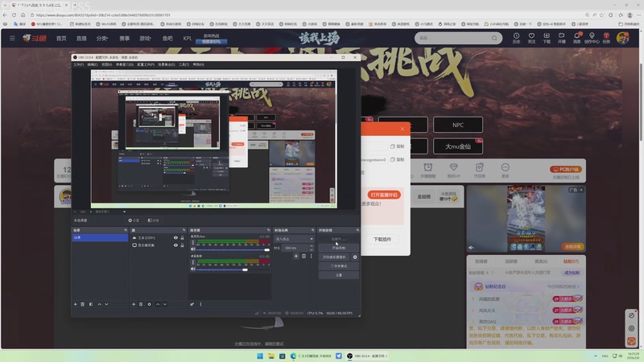Open the 节目单 schedule icon
Viewport: 644px width, 362px height.
coord(479,167)
